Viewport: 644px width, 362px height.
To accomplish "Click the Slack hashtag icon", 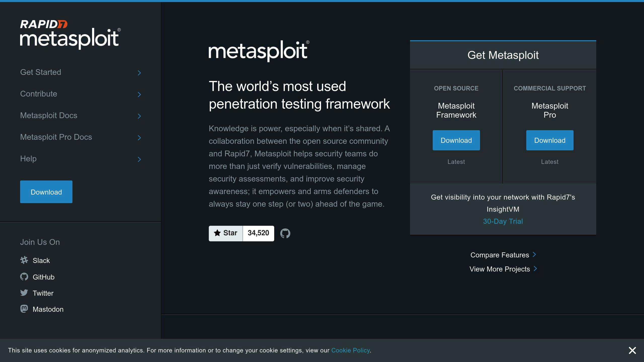I will 24,260.
